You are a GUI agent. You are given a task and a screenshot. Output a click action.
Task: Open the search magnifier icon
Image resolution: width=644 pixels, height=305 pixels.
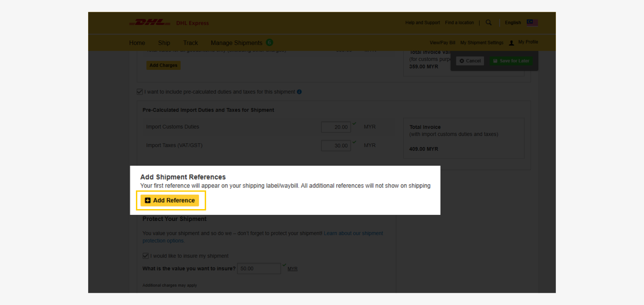click(488, 22)
